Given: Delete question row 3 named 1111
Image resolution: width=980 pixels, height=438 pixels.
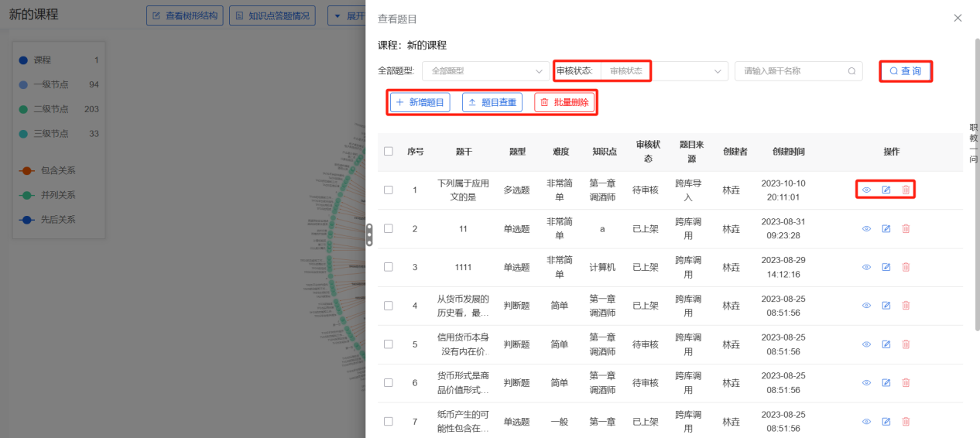Looking at the screenshot, I should pyautogui.click(x=906, y=267).
